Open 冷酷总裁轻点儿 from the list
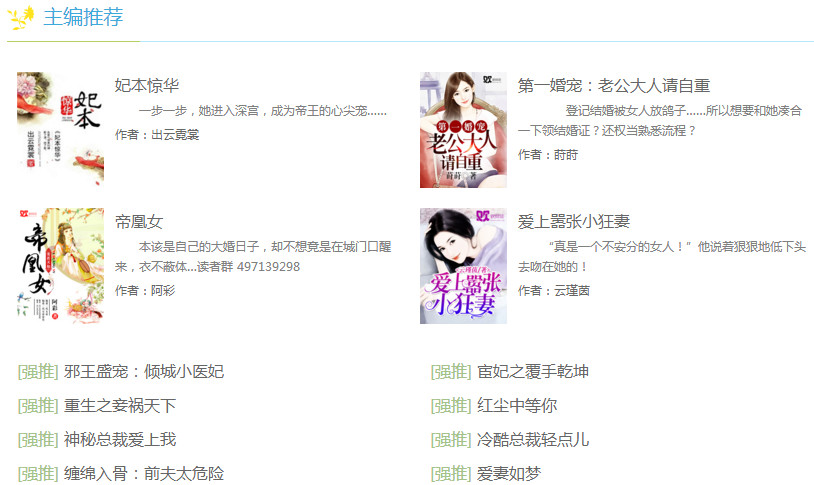 (533, 440)
